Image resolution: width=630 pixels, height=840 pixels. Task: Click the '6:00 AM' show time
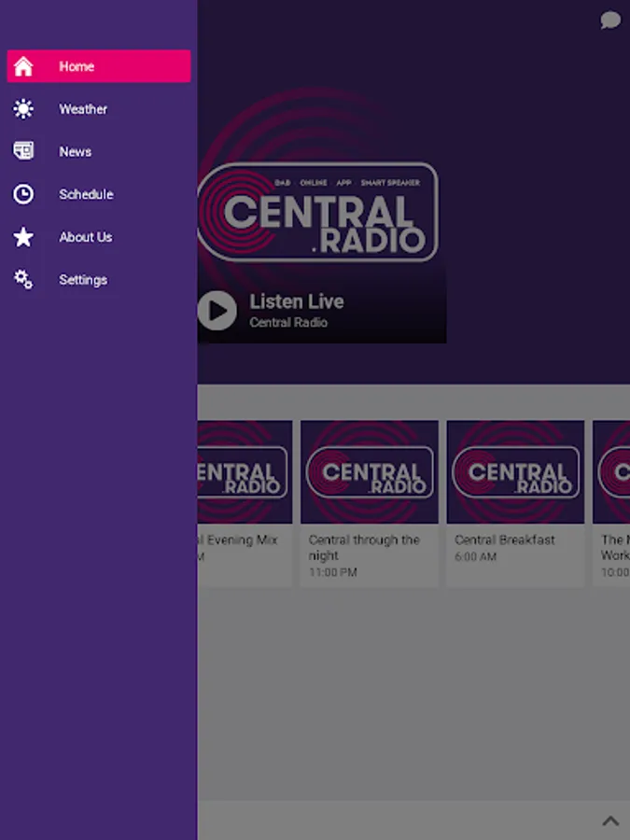click(x=476, y=556)
